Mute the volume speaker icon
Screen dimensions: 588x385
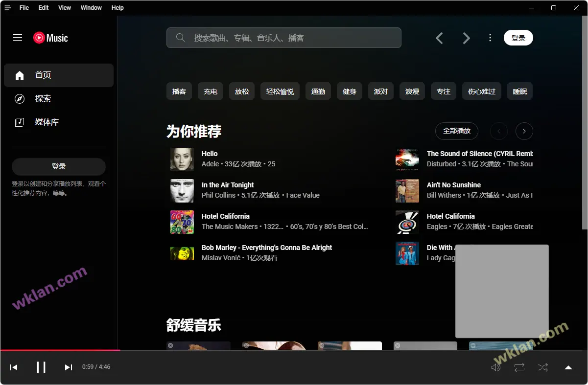pyautogui.click(x=496, y=367)
